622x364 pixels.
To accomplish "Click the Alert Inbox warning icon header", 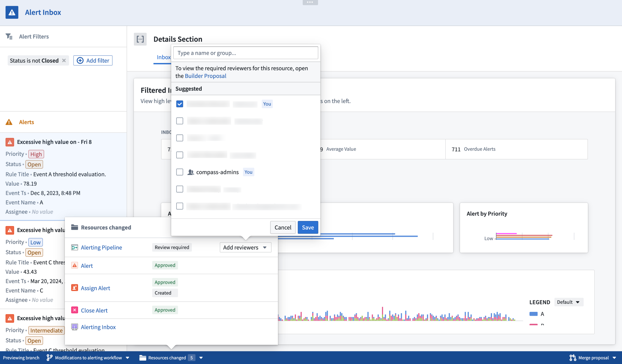I will coord(12,12).
